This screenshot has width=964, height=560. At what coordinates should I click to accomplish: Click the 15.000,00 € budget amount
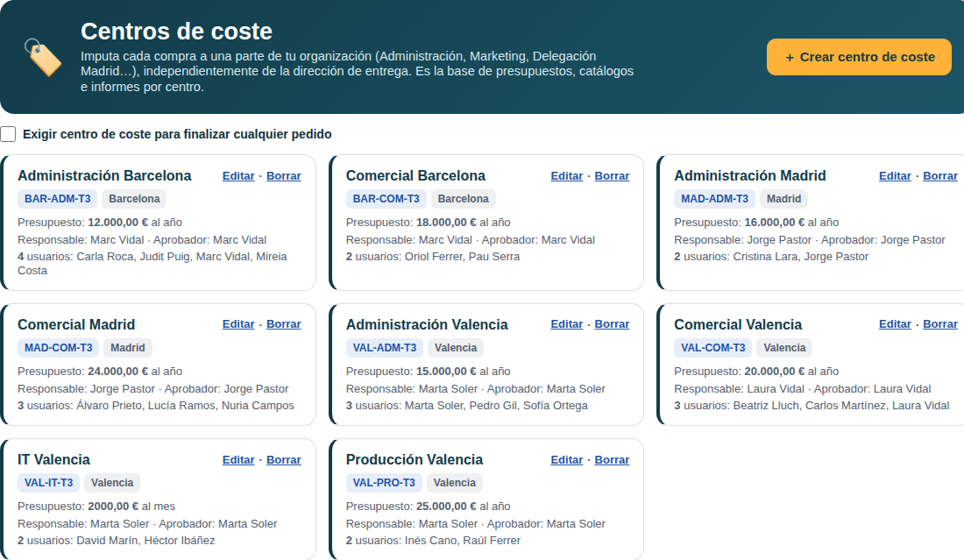point(446,372)
